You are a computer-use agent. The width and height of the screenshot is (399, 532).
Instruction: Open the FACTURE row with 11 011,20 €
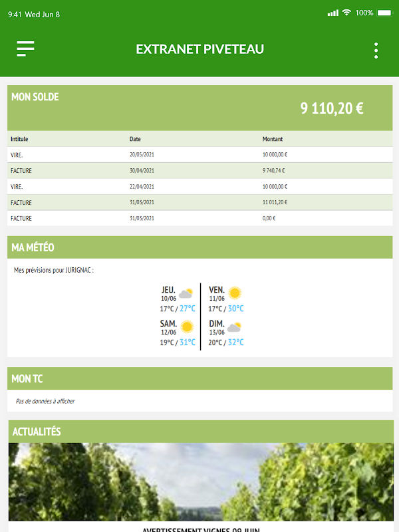pyautogui.click(x=200, y=203)
